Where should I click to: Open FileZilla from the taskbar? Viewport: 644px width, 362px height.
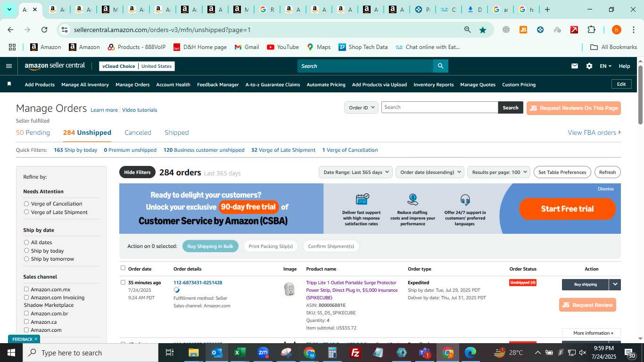pyautogui.click(x=355, y=353)
